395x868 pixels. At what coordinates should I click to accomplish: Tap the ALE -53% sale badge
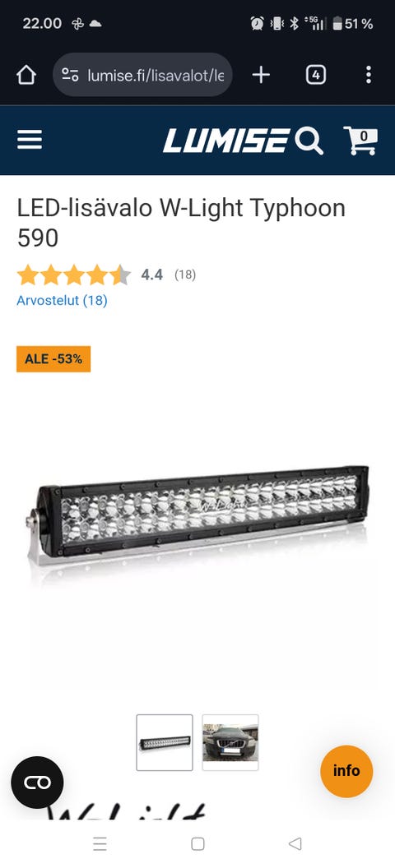click(x=53, y=358)
